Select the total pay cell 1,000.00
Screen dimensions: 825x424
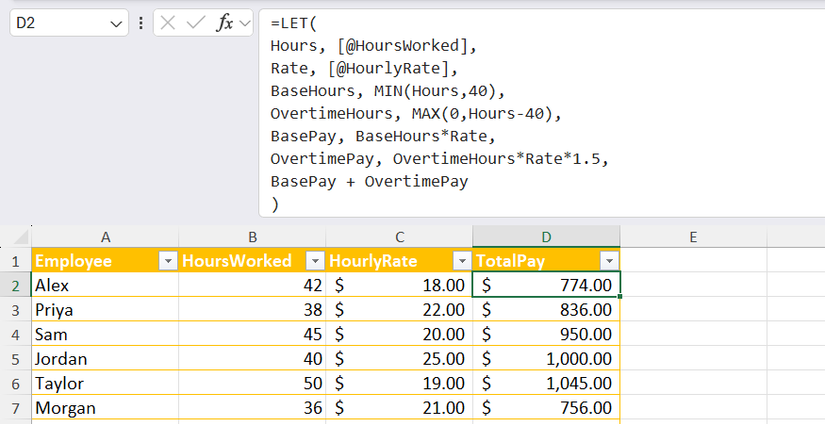(x=546, y=359)
